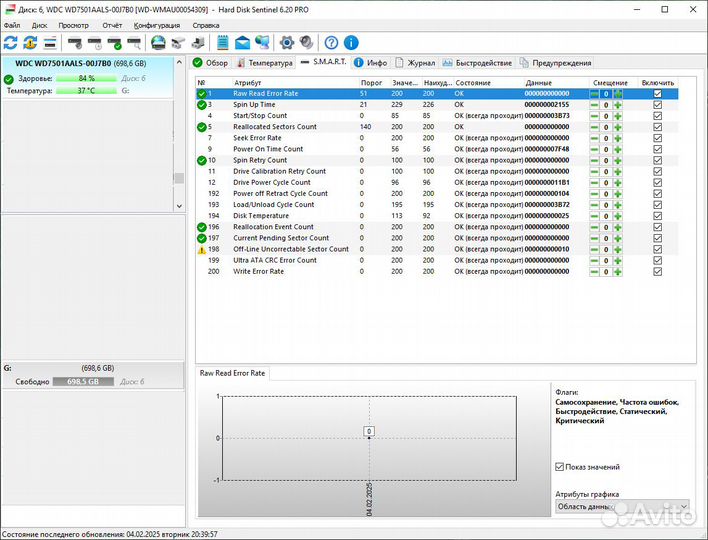This screenshot has width=708, height=540.
Task: Switch to the 'Температура' tab
Action: (x=264, y=62)
